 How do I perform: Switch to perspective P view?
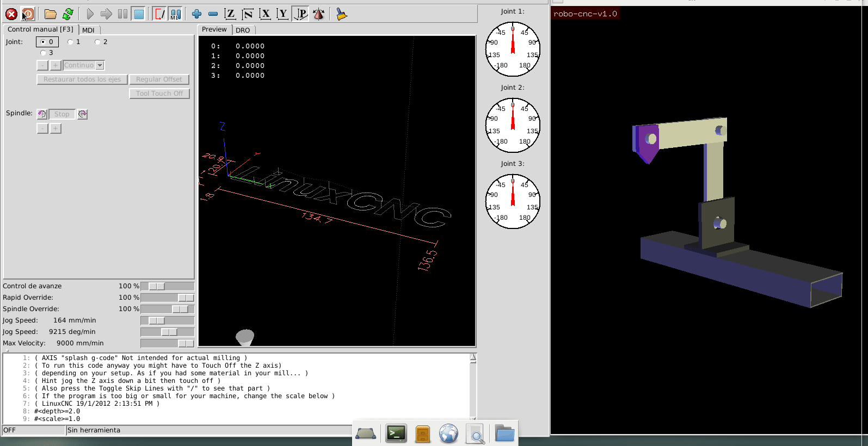[300, 14]
